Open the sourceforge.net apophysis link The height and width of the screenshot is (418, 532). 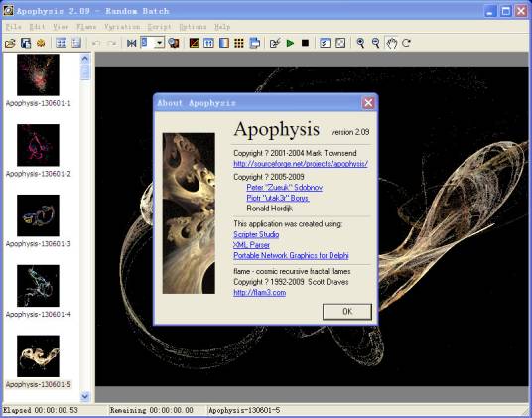tap(301, 163)
